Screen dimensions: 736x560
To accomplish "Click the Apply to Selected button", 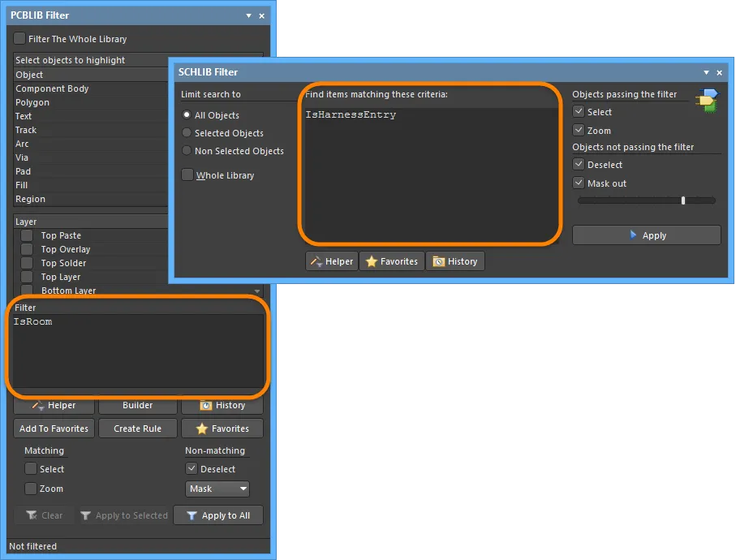I will point(124,515).
